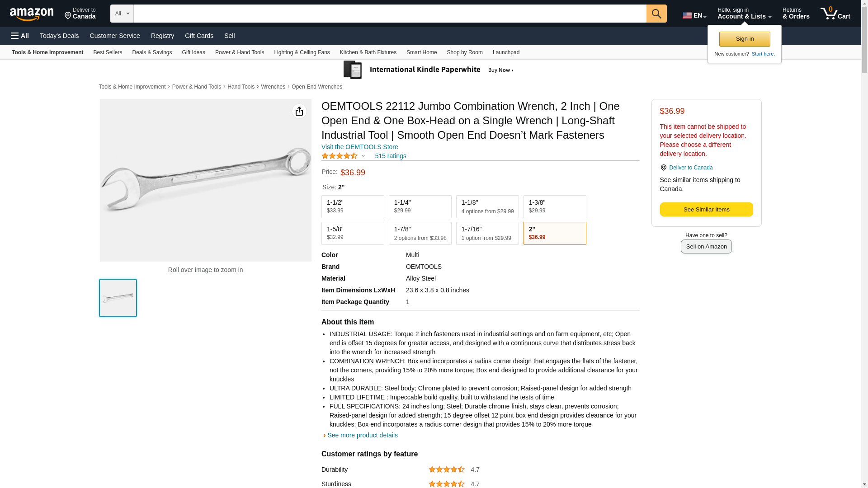Open the Visit the OEMTOOLS Store link

click(x=359, y=147)
